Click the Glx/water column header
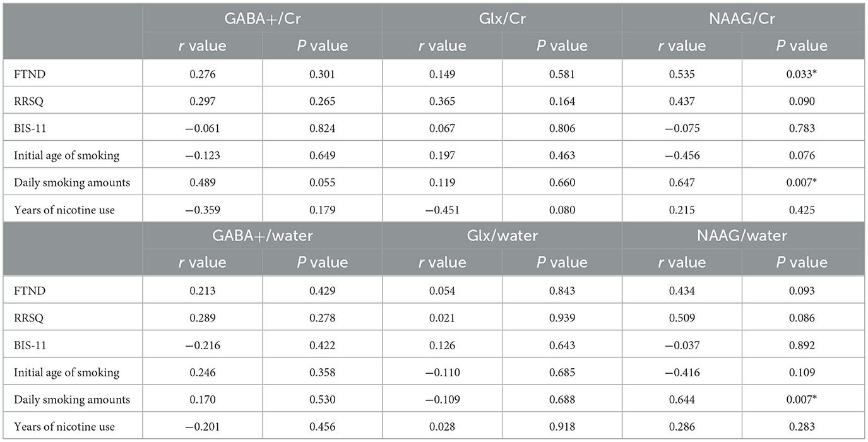This screenshot has width=868, height=442. pos(502,235)
